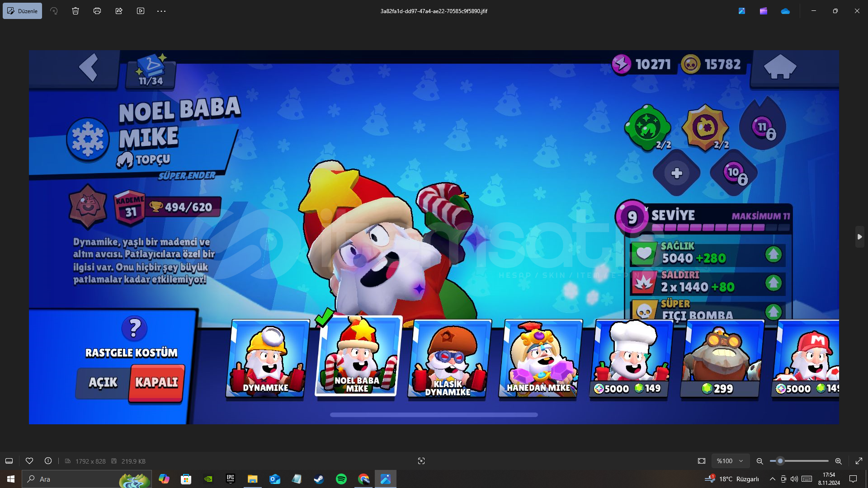Toggle the filmstrip view icon
This screenshot has height=488, width=868.
[9, 461]
